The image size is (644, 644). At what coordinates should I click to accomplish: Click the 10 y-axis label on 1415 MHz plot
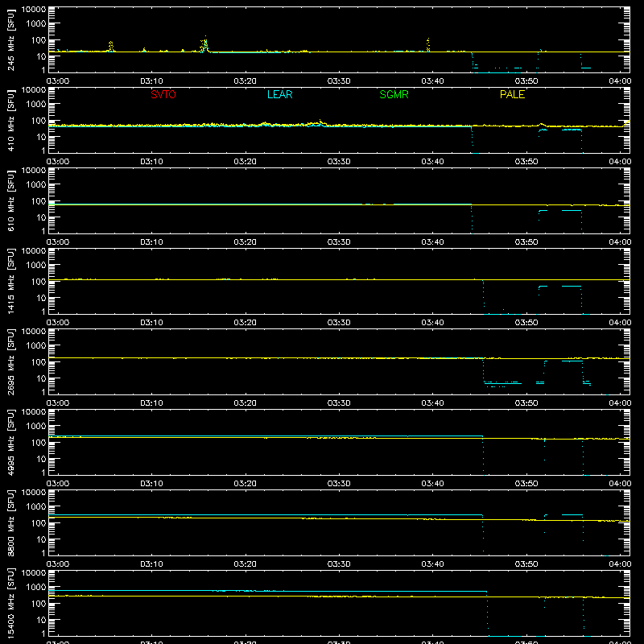[x=41, y=298]
